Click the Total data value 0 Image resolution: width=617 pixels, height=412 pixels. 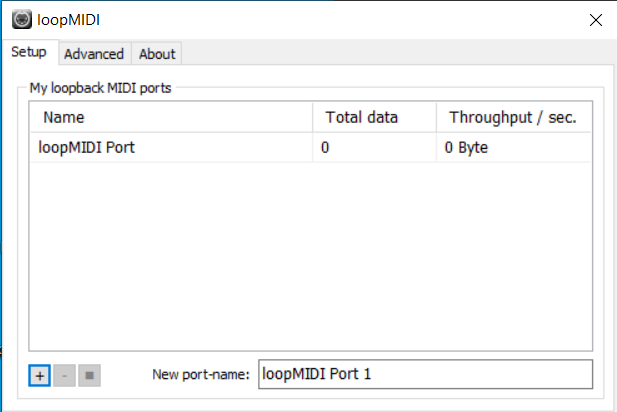click(325, 148)
